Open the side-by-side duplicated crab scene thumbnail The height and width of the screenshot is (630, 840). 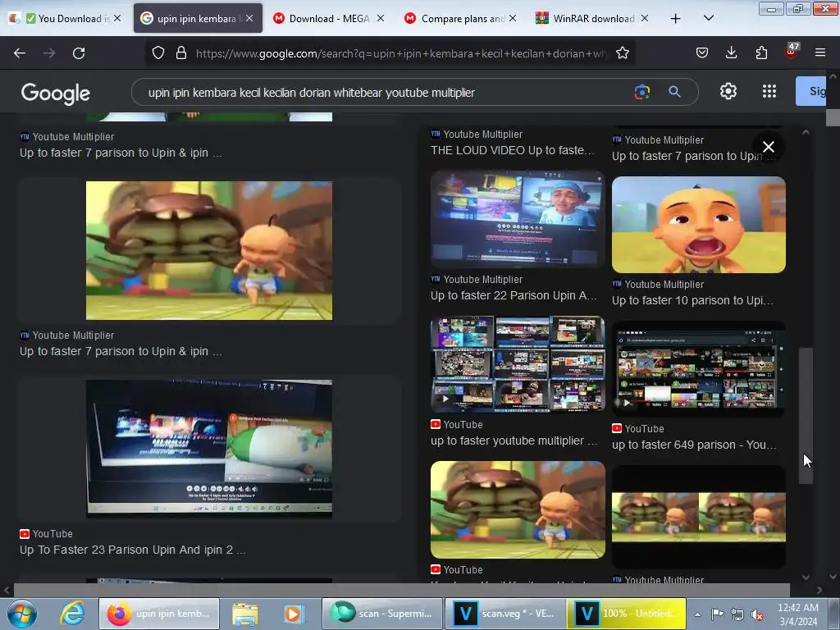pos(699,517)
